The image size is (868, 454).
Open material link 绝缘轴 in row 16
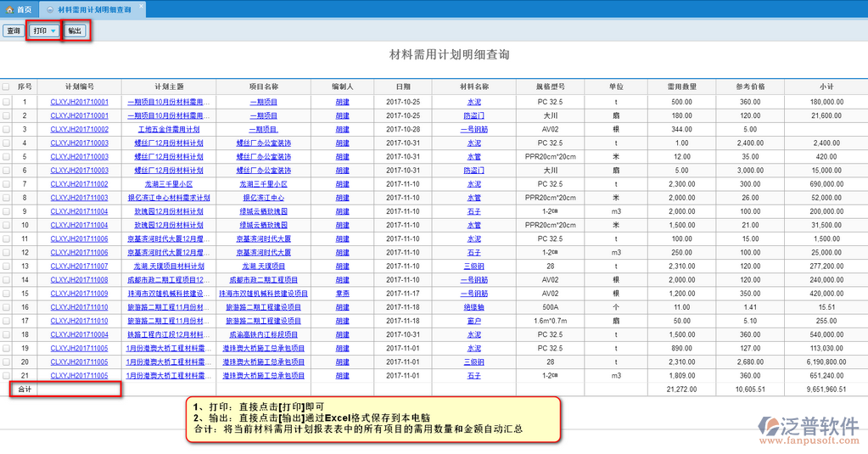pos(473,307)
